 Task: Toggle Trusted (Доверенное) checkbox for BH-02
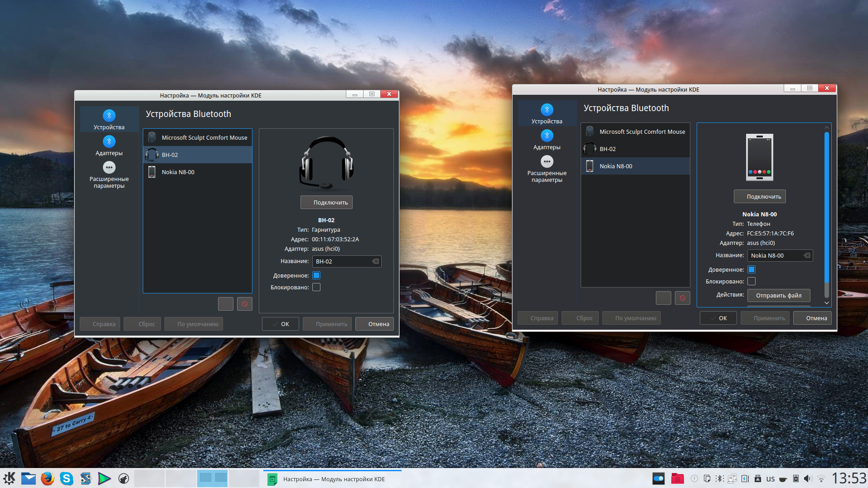[x=316, y=275]
